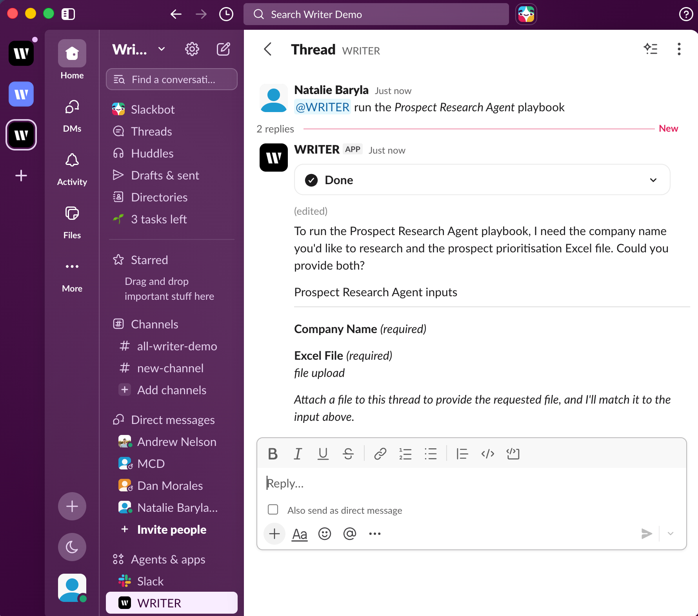
Task: Toggle the moon pause notifications button
Action: 72,547
